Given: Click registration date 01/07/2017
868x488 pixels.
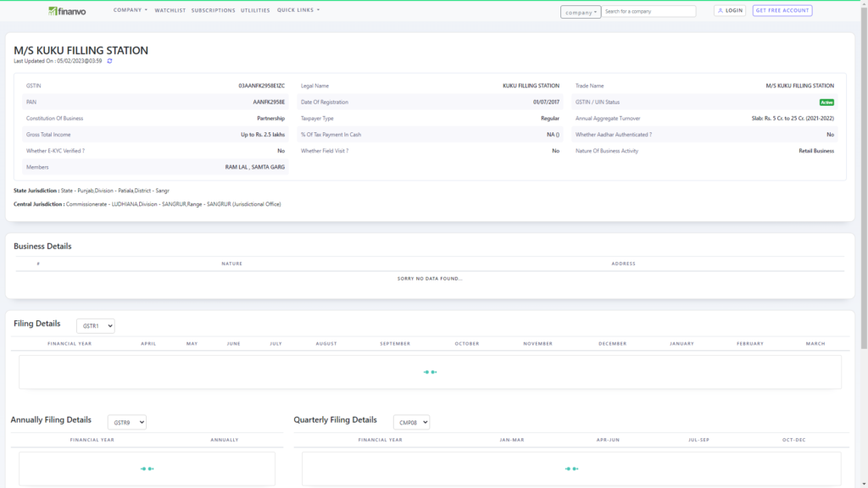Looking at the screenshot, I should pos(546,103).
